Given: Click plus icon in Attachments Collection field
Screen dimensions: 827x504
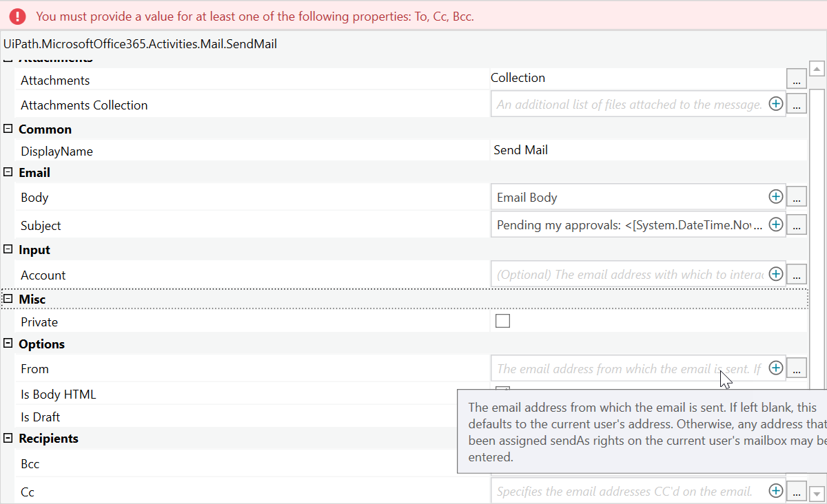Looking at the screenshot, I should (x=776, y=104).
